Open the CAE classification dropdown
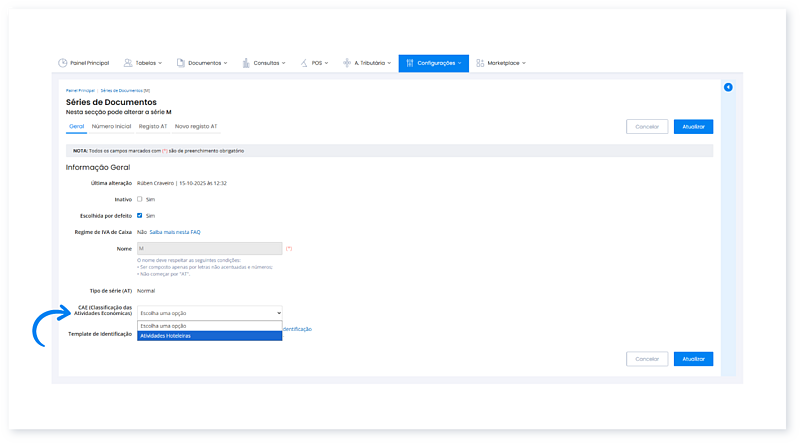This screenshot has height=444, width=800. click(209, 313)
